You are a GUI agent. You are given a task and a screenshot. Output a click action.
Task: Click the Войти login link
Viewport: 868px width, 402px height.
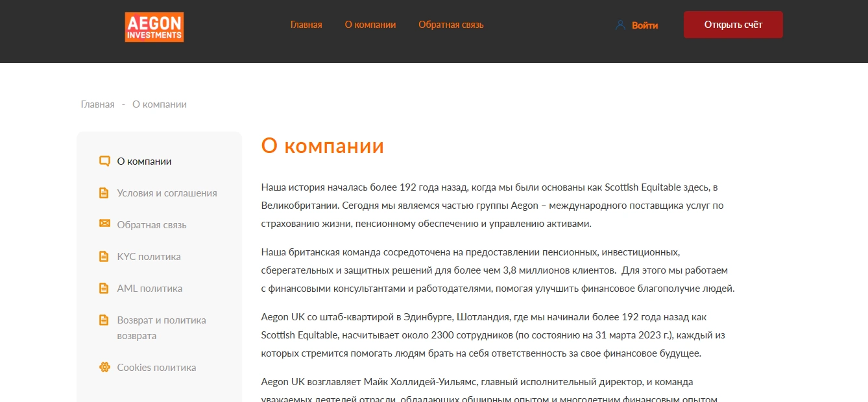645,25
